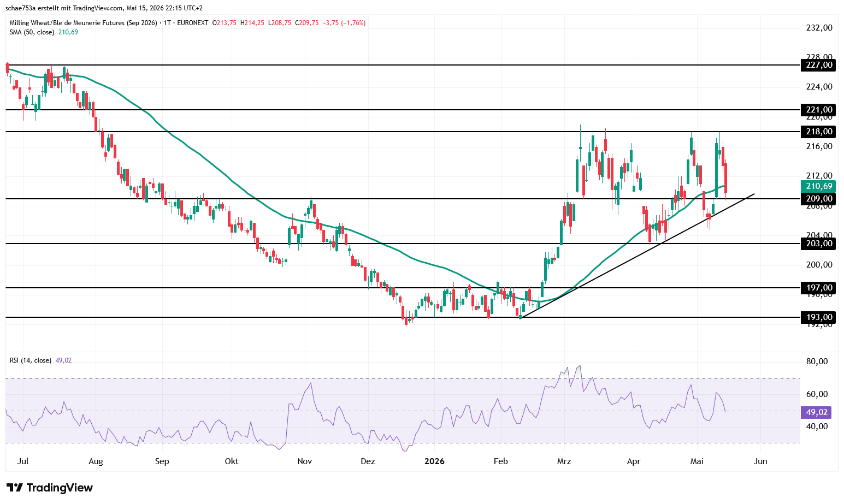Click the 203,00 horizontal line label
Image resolution: width=844 pixels, height=504 pixels.
tap(818, 244)
